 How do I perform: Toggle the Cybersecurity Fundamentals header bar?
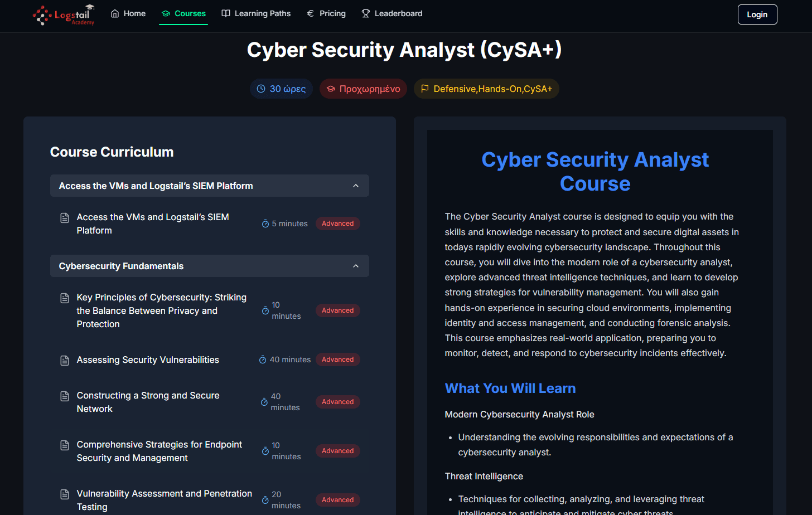[210, 266]
